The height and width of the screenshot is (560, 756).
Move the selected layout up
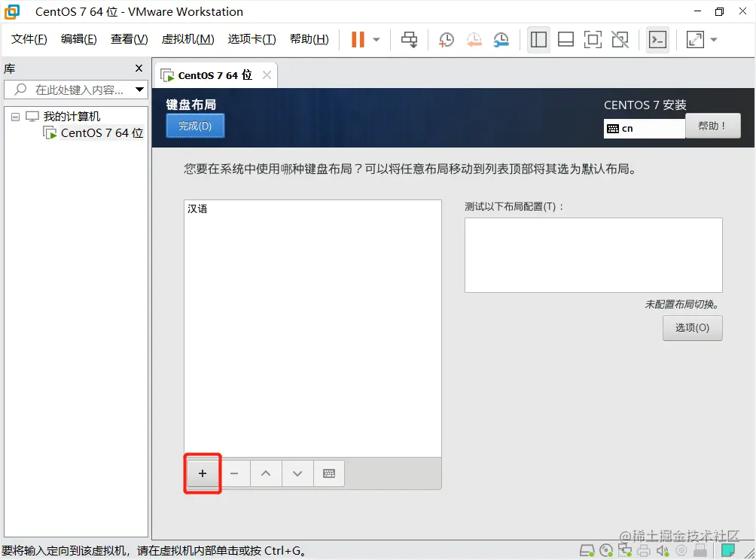click(266, 473)
